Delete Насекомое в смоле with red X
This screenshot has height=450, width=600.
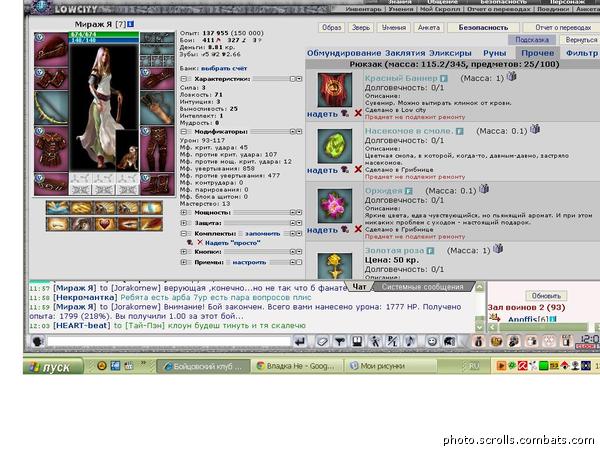tap(358, 169)
